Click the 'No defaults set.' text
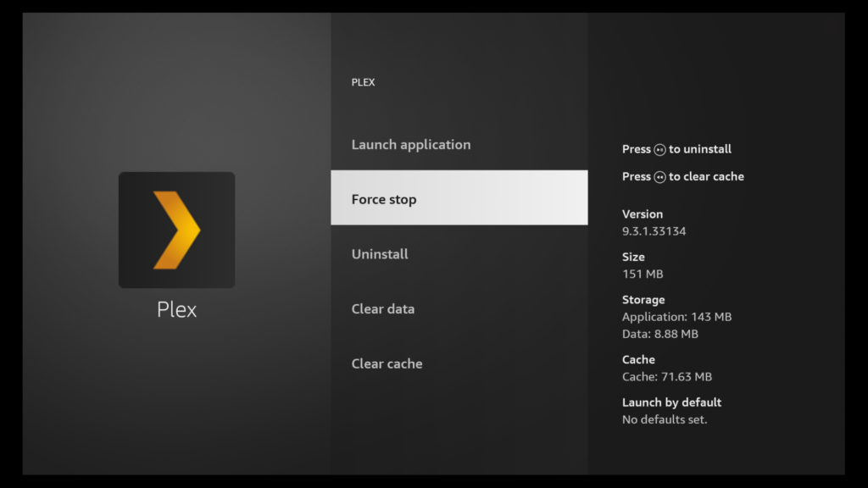The image size is (868, 488). 665,419
